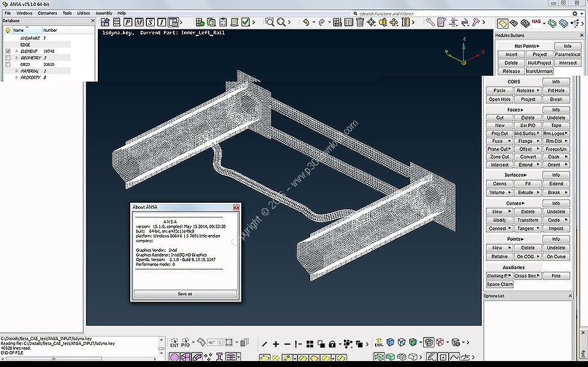Viewport: 588px width, 367px height.
Task: Click the On Curve points button
Action: click(x=556, y=257)
